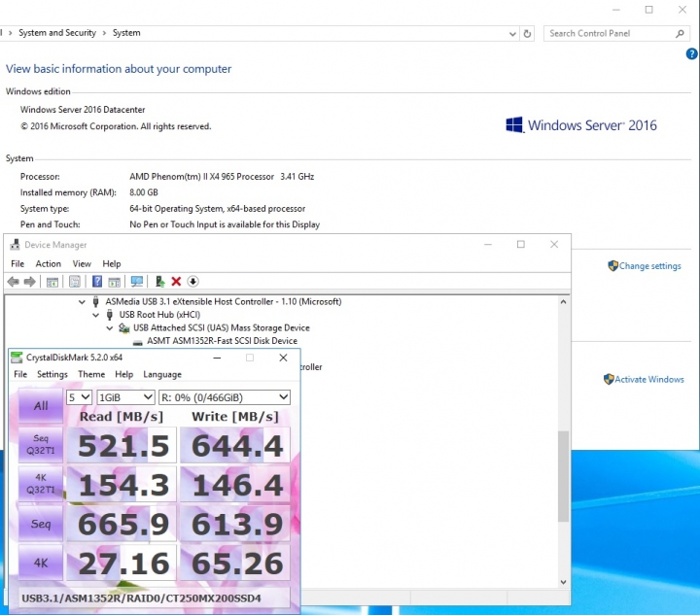700x615 pixels.
Task: Open Device Manager Action menu
Action: pos(49,263)
